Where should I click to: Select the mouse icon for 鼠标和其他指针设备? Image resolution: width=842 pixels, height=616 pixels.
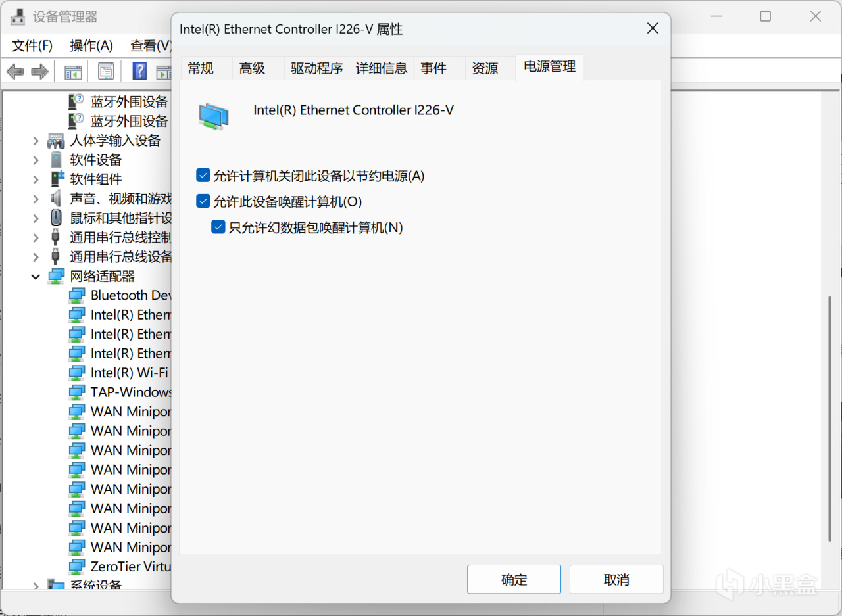[x=57, y=218]
